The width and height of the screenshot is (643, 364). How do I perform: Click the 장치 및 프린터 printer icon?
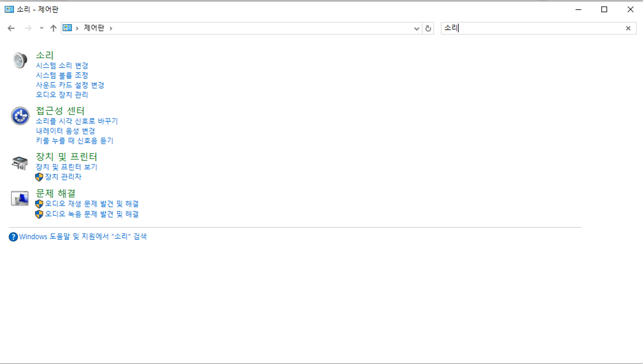(x=20, y=163)
